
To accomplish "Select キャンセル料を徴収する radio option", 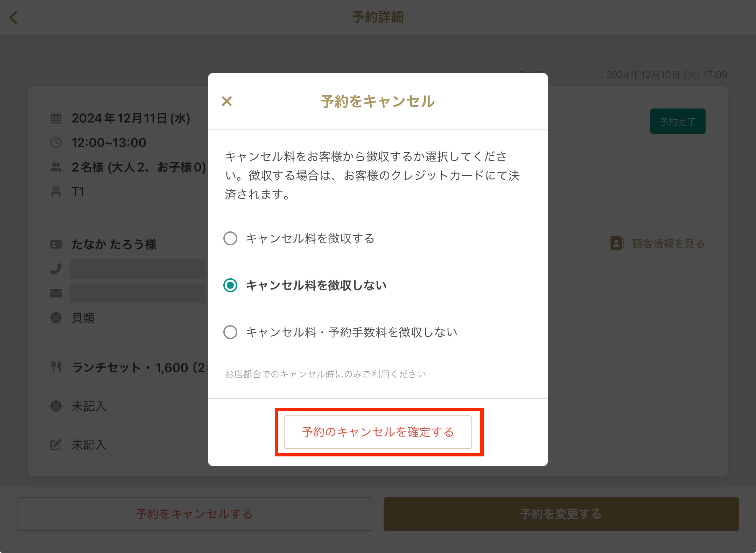I will [x=230, y=239].
